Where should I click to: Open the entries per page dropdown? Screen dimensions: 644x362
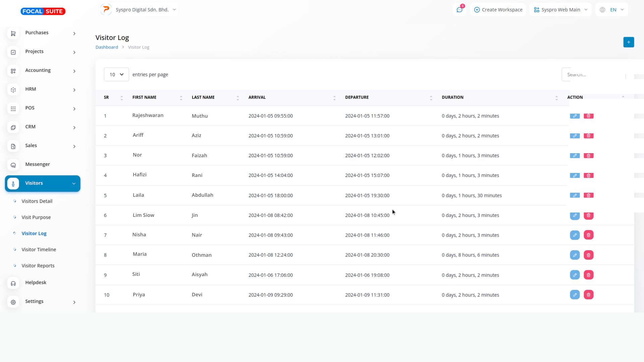coord(116,74)
